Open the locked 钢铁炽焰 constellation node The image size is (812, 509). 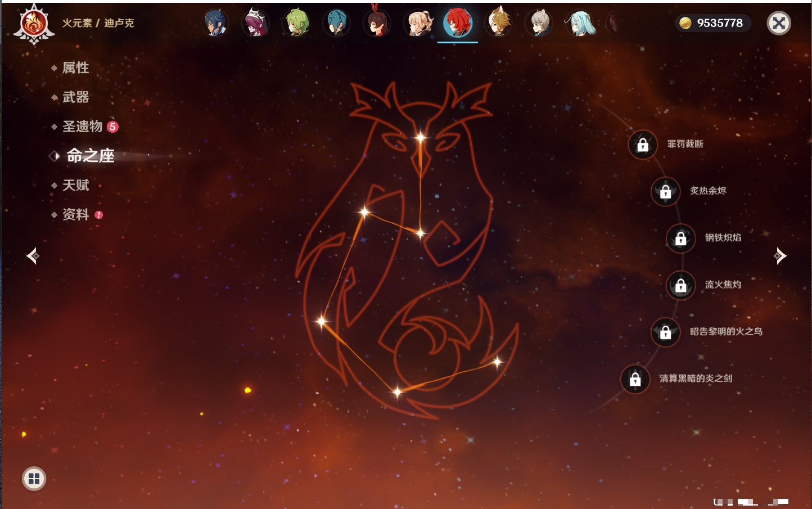pos(681,238)
